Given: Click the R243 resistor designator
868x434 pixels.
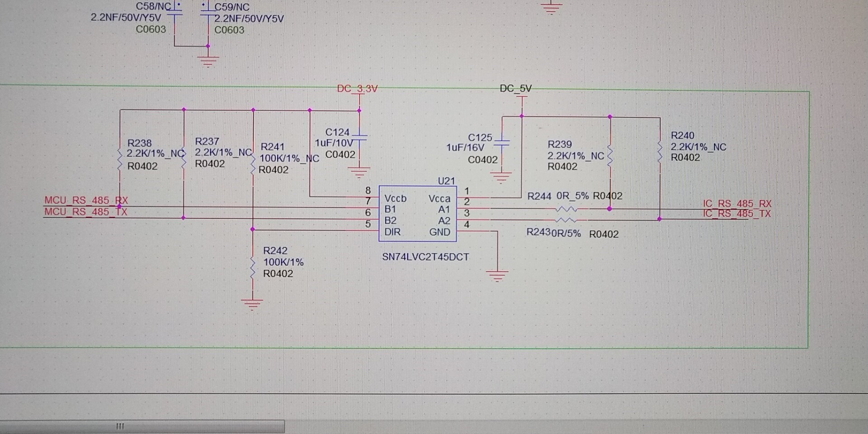Looking at the screenshot, I should (x=538, y=232).
